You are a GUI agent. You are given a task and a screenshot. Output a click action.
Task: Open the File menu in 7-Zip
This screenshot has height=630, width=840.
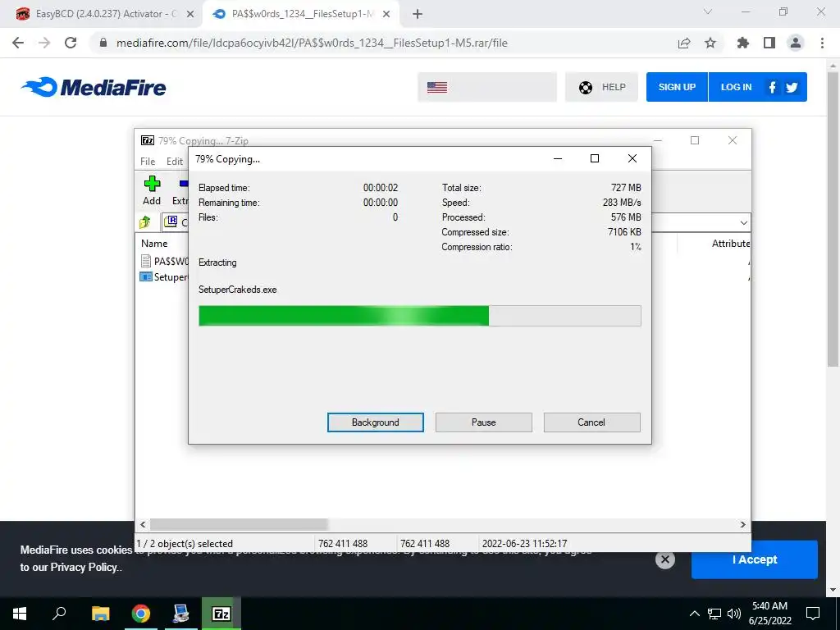tap(148, 162)
